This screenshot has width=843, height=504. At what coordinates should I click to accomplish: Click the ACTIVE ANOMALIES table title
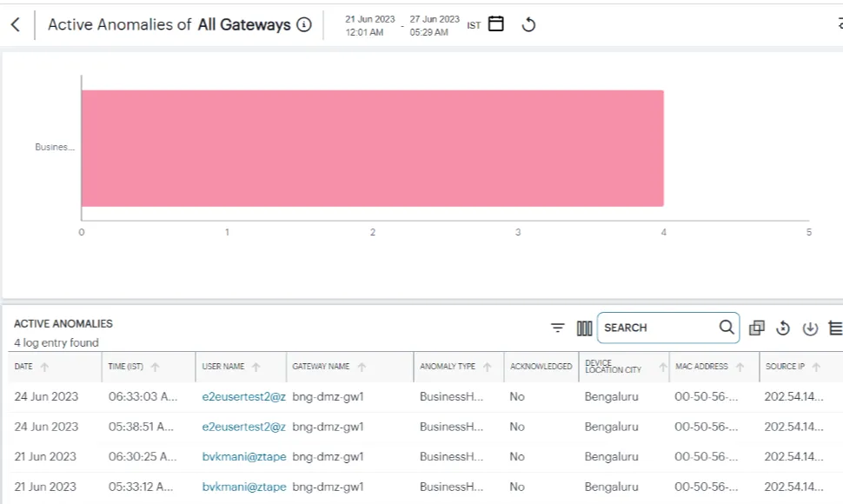pyautogui.click(x=63, y=324)
